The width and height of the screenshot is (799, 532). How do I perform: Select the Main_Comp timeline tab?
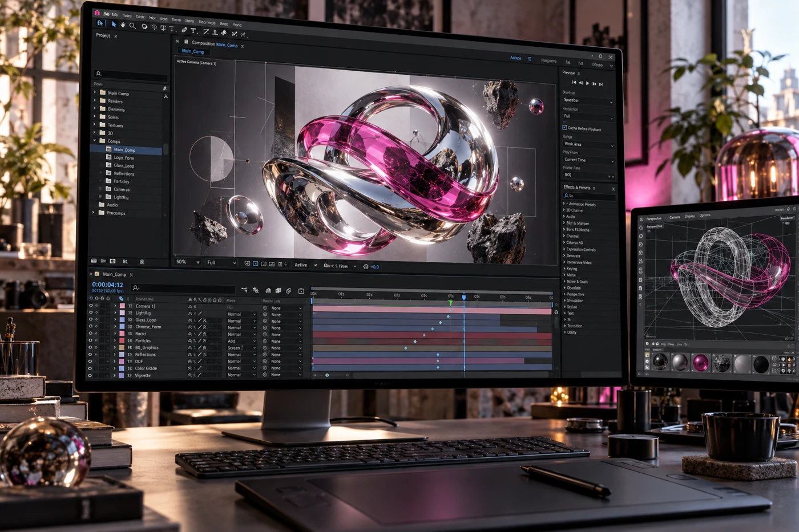(114, 274)
